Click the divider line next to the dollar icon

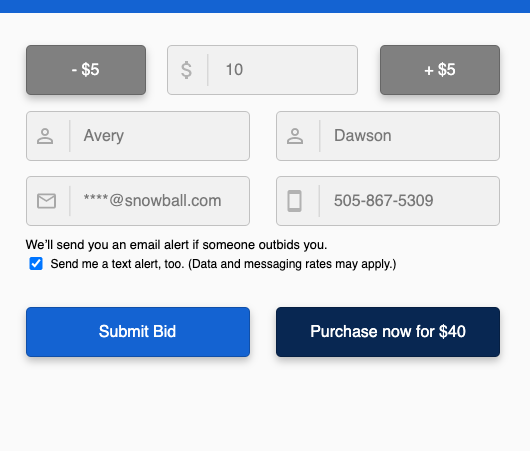[208, 70]
